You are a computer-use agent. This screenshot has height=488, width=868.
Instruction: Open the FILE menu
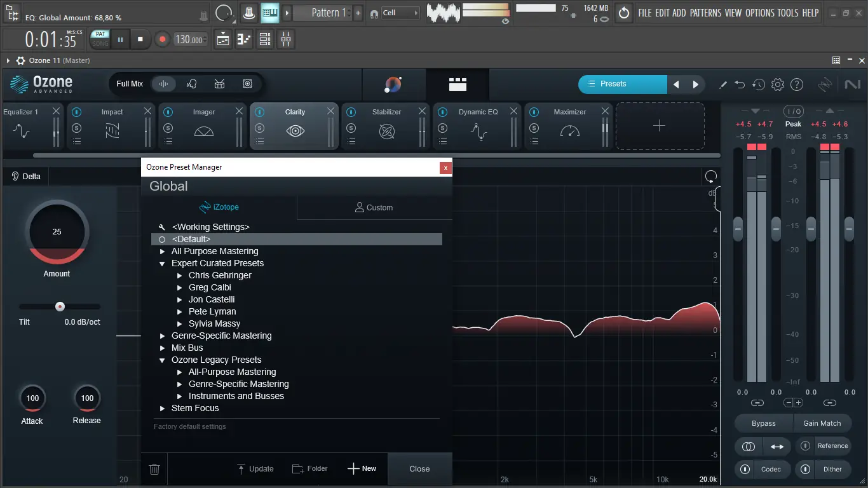tap(645, 13)
